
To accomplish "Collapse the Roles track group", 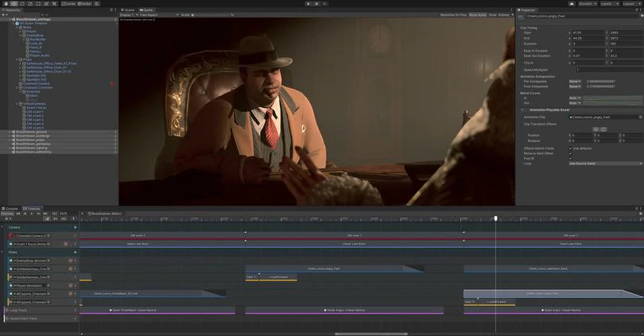I will [2, 253].
